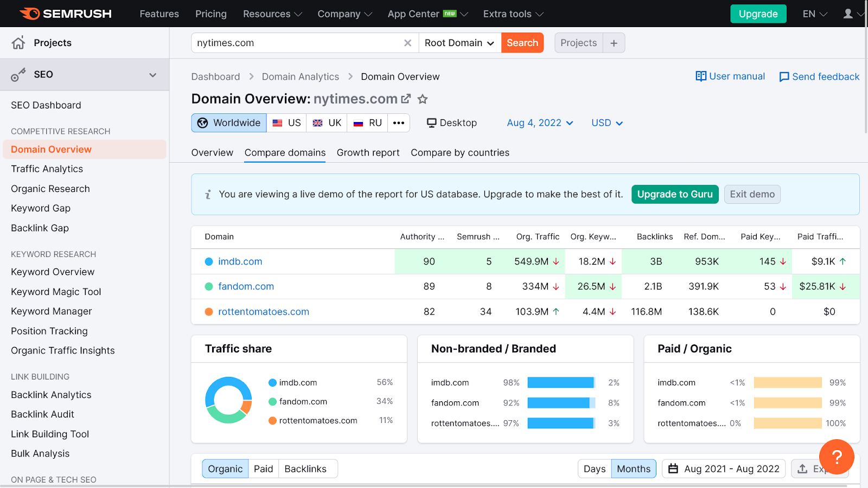Open Pricing in top navigation
Viewport: 868px width, 488px height.
click(211, 14)
